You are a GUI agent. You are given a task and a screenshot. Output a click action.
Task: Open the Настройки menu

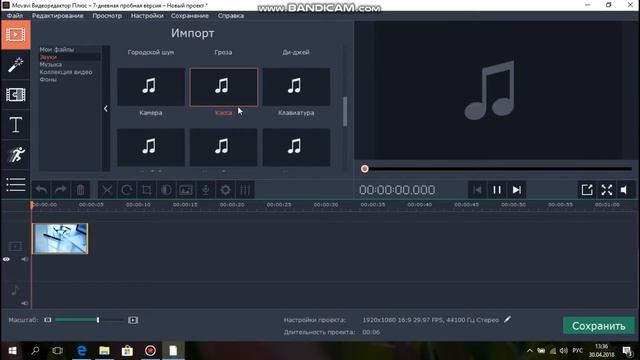coord(147,16)
